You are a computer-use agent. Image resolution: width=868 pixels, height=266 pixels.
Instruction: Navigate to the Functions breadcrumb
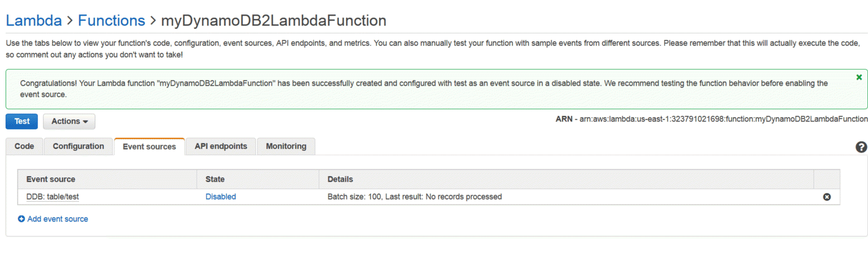tap(111, 21)
